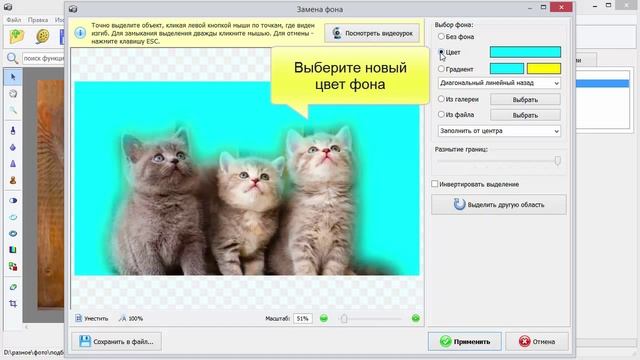Image resolution: width=640 pixels, height=360 pixels.
Task: Set zoom to 100% button
Action: coord(131,318)
